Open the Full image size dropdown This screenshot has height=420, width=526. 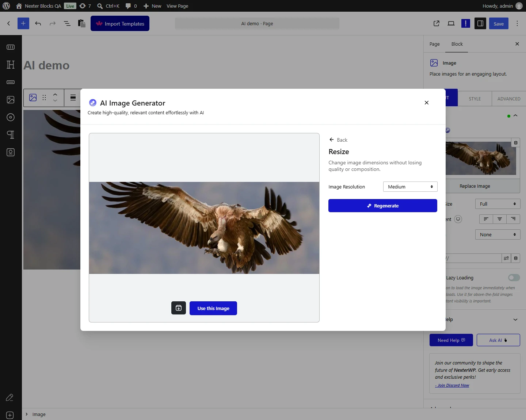pyautogui.click(x=498, y=204)
